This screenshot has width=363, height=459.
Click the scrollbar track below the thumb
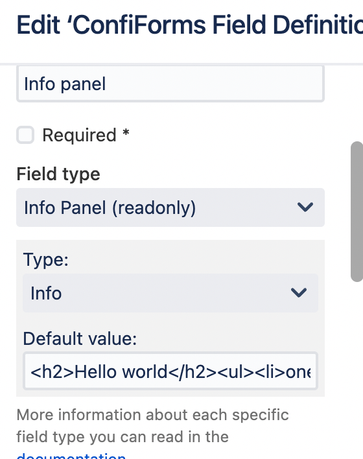point(357,367)
